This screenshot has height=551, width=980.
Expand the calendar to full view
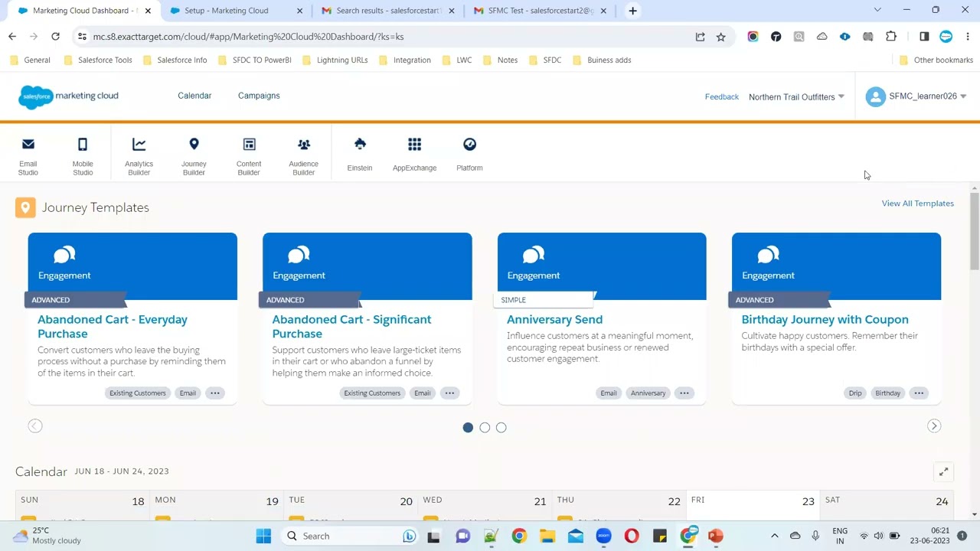pyautogui.click(x=943, y=471)
